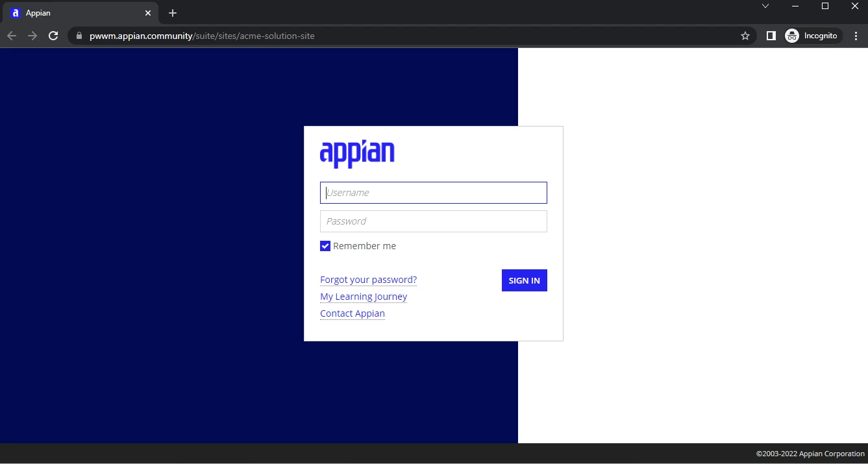This screenshot has width=868, height=464.
Task: Select the Appian tab
Action: coord(81,13)
